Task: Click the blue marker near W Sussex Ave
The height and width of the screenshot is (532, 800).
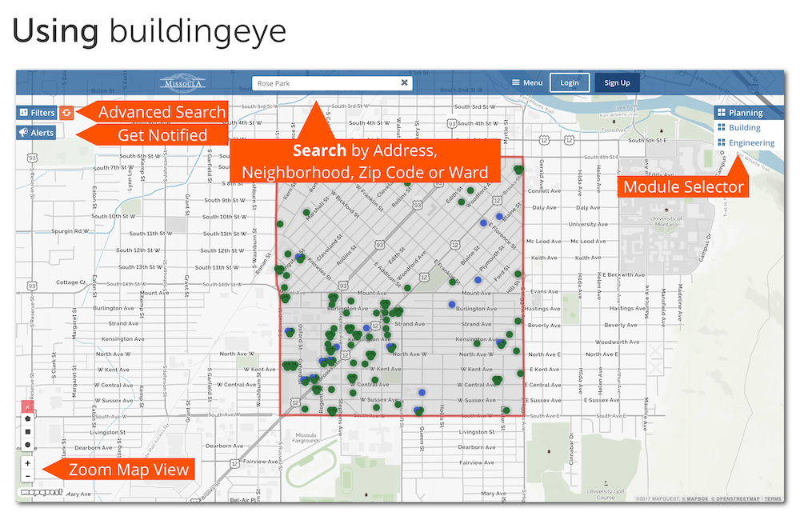Action: pos(422,392)
